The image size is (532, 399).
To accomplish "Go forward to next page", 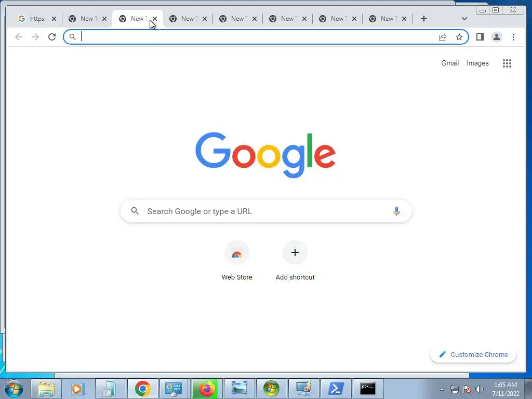I will [x=35, y=37].
